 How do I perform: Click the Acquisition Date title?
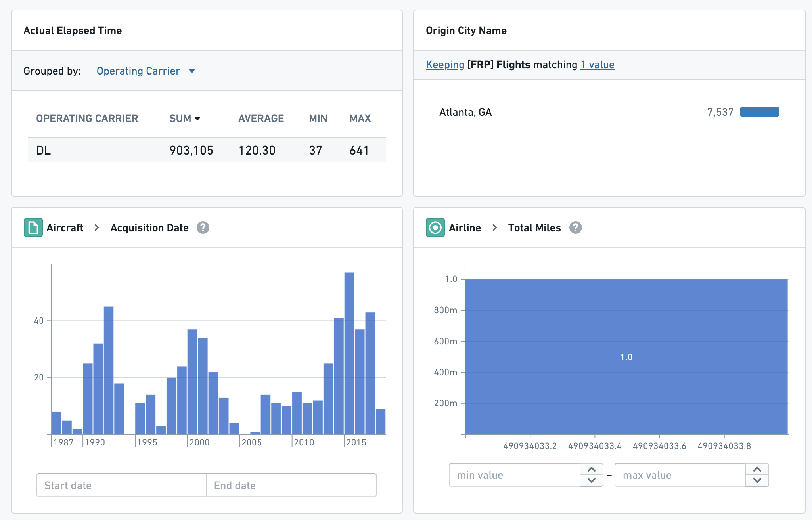coord(149,227)
